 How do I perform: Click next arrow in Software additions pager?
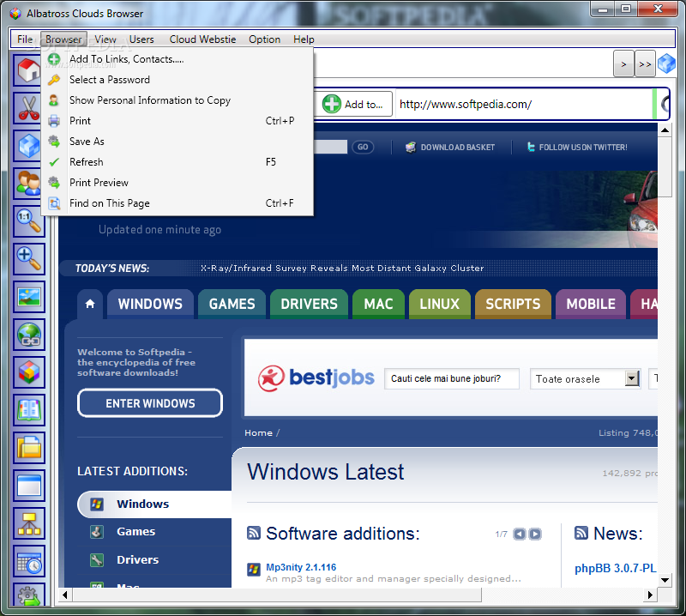pyautogui.click(x=535, y=534)
